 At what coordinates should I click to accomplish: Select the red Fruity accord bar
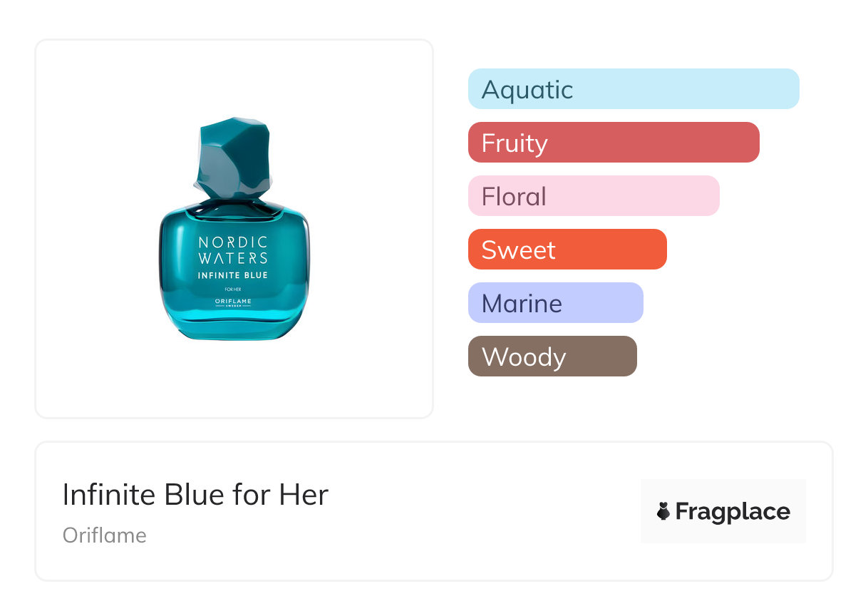[613, 143]
